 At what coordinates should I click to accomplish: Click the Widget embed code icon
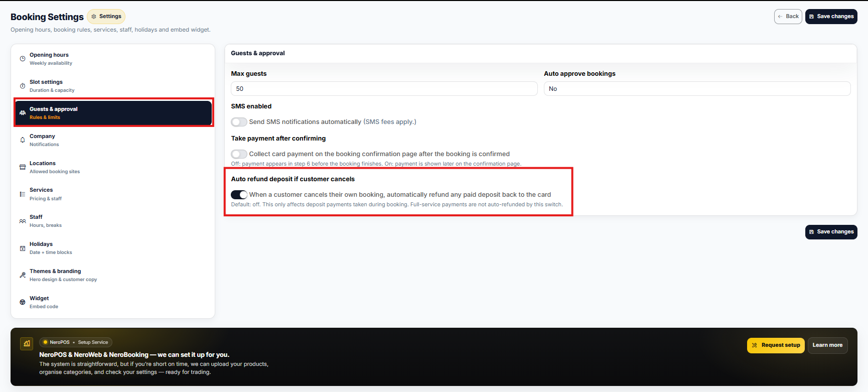click(x=23, y=302)
